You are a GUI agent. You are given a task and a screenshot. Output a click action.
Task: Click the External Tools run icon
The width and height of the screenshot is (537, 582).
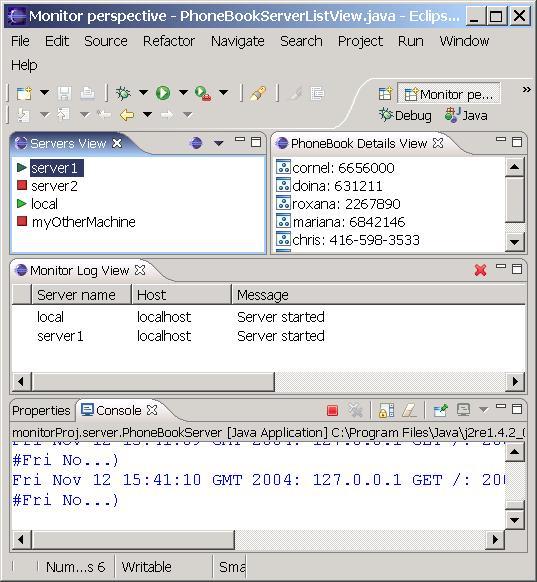coord(203,93)
